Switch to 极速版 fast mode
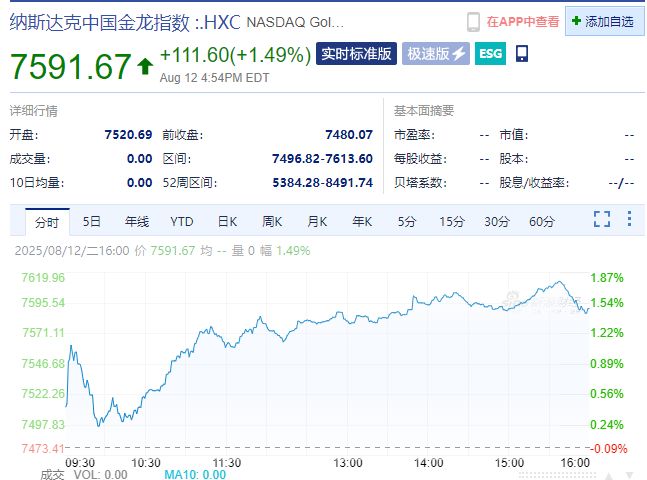 pyautogui.click(x=436, y=54)
